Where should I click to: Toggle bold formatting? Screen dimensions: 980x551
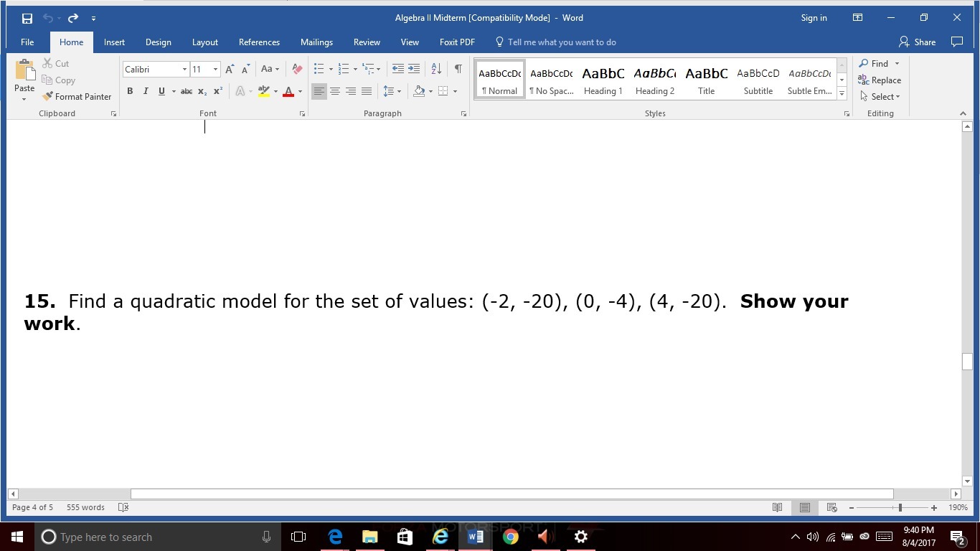coord(130,91)
